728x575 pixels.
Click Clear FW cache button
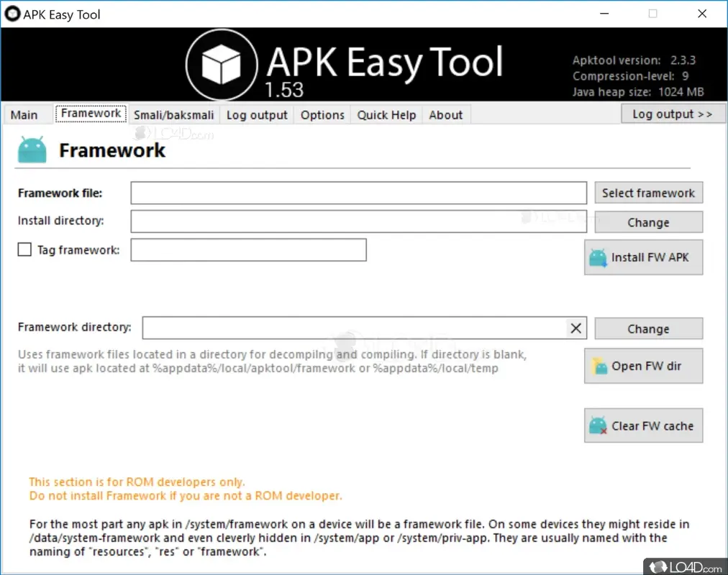(644, 425)
